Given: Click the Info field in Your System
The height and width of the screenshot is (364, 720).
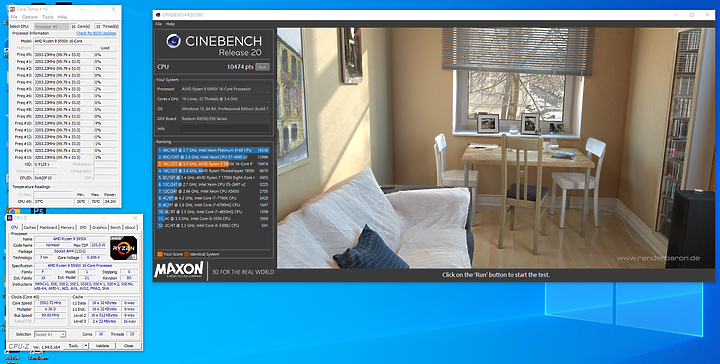Looking at the screenshot, I should click(225, 129).
